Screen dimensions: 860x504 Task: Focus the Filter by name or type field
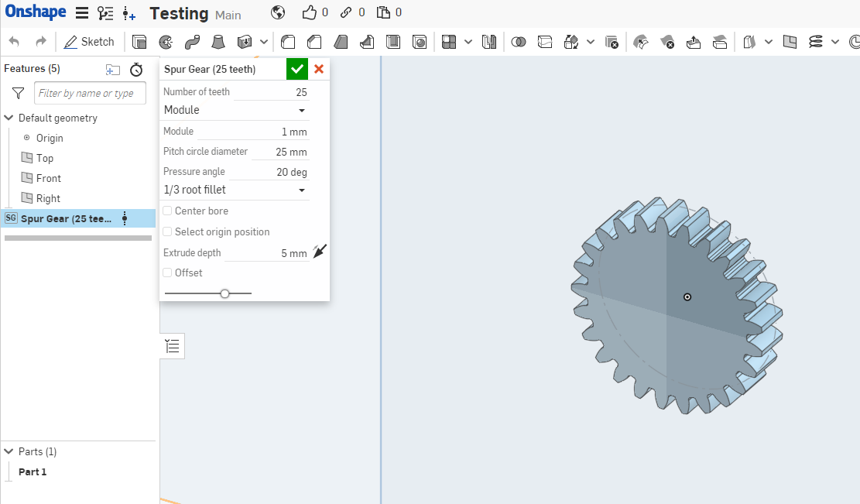90,93
